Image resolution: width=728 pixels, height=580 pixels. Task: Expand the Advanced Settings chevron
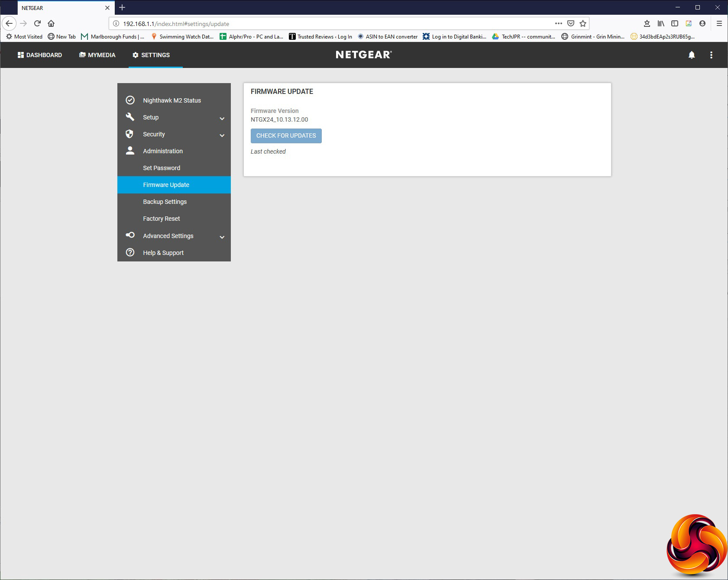(222, 237)
